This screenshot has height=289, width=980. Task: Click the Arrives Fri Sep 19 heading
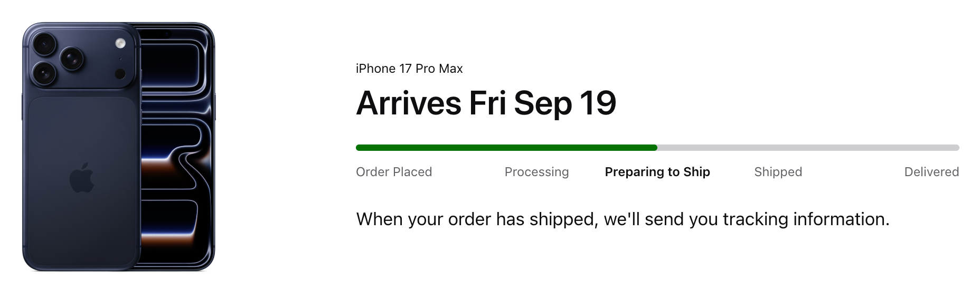tap(486, 103)
